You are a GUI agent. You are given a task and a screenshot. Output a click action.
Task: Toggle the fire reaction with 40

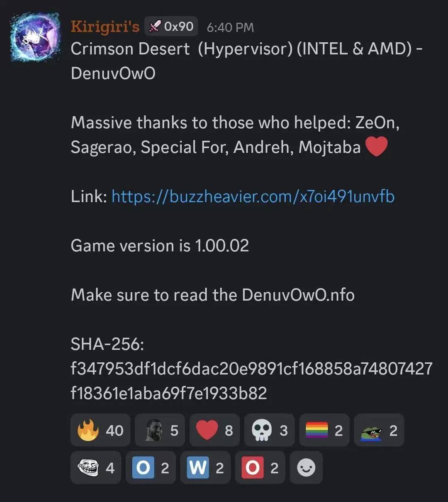coord(100,430)
